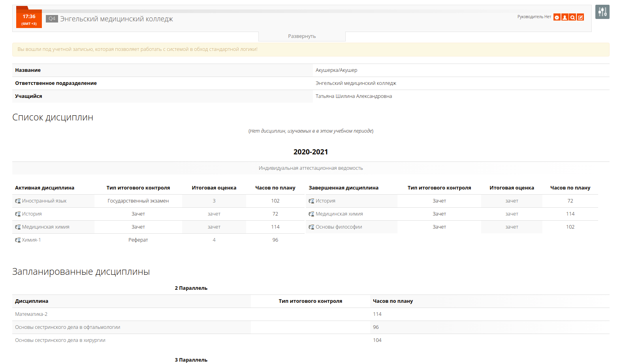Open active discipline Медицинская химия
Image resolution: width=623 pixels, height=364 pixels.
[x=46, y=227]
